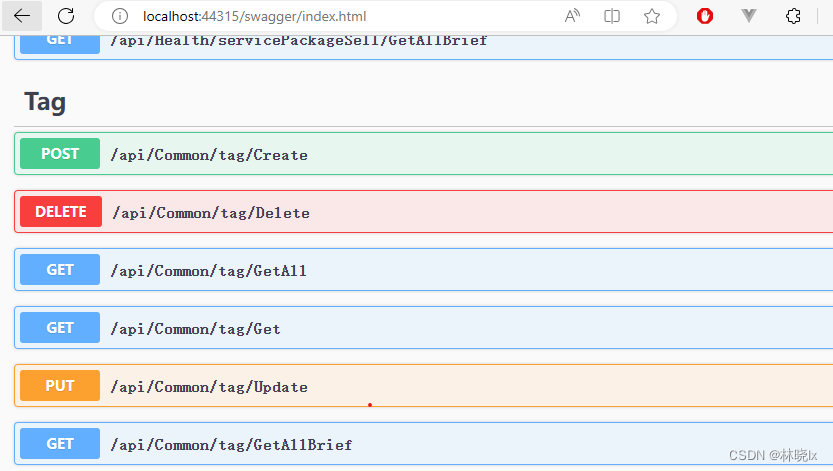The width and height of the screenshot is (833, 471).
Task: Add page to favorites with star icon
Action: coord(652,16)
